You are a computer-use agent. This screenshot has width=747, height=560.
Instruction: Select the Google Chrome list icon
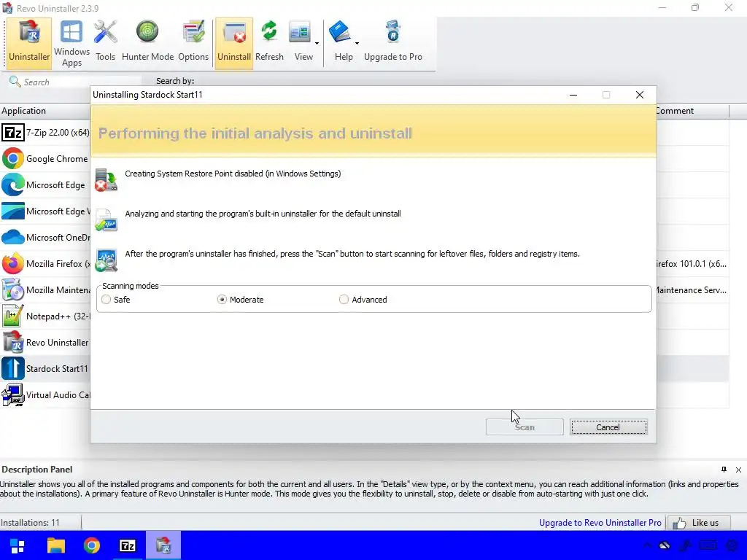pos(13,158)
